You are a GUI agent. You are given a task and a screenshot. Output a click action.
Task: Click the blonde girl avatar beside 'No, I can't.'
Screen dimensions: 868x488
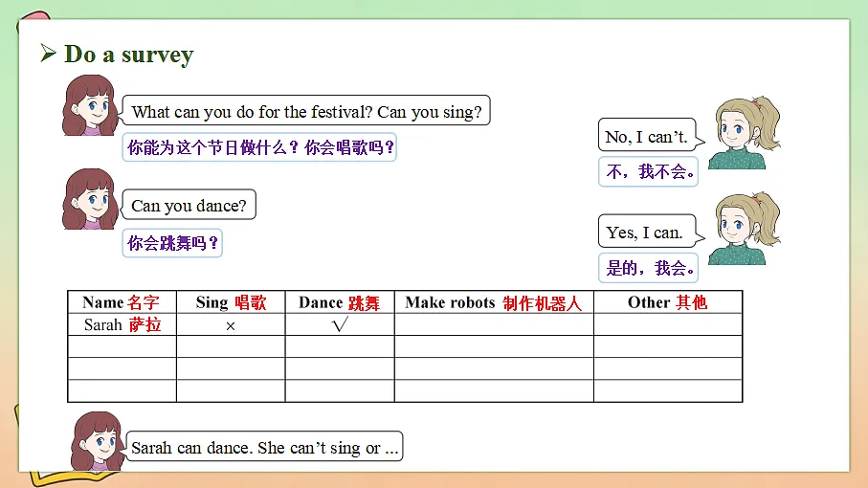click(x=744, y=133)
